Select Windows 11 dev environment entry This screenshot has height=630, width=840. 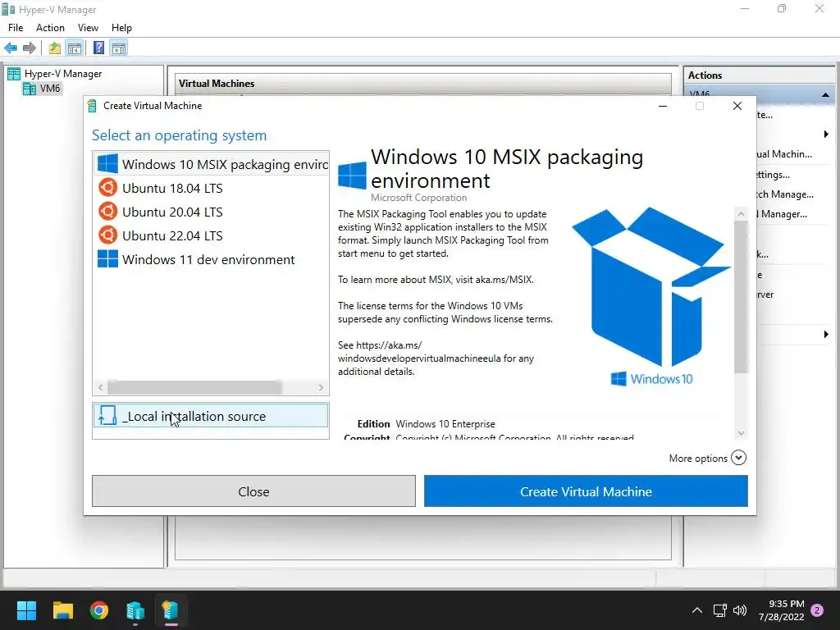pos(211,259)
